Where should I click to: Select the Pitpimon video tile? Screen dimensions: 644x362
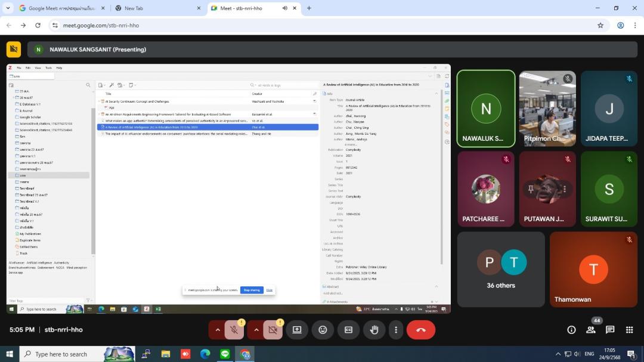click(x=547, y=109)
